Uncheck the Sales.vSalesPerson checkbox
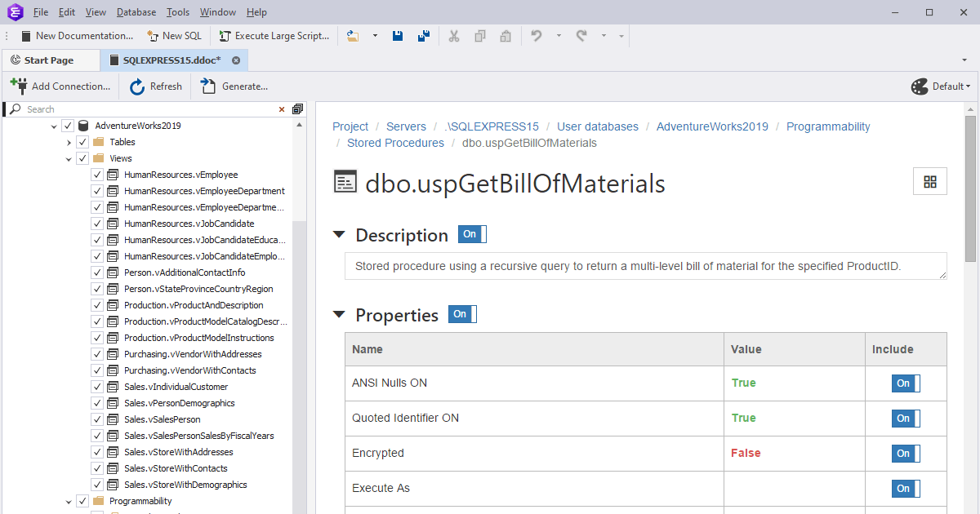 (97, 419)
